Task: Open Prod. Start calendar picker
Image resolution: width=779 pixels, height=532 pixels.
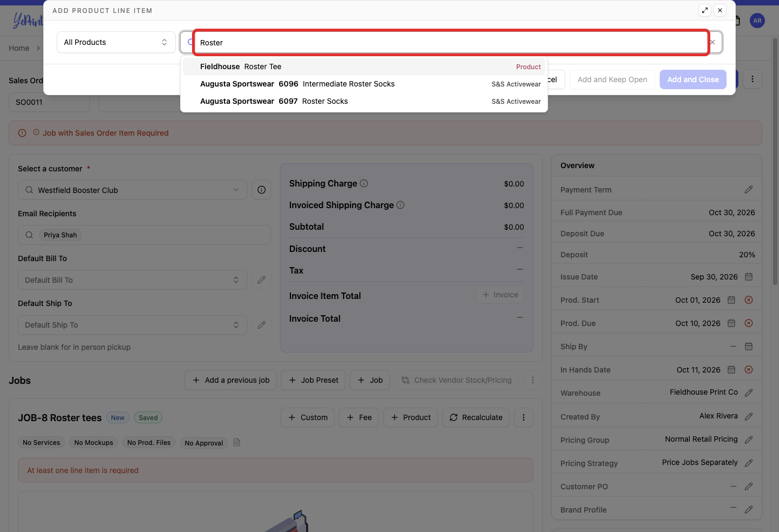Action: (x=731, y=300)
